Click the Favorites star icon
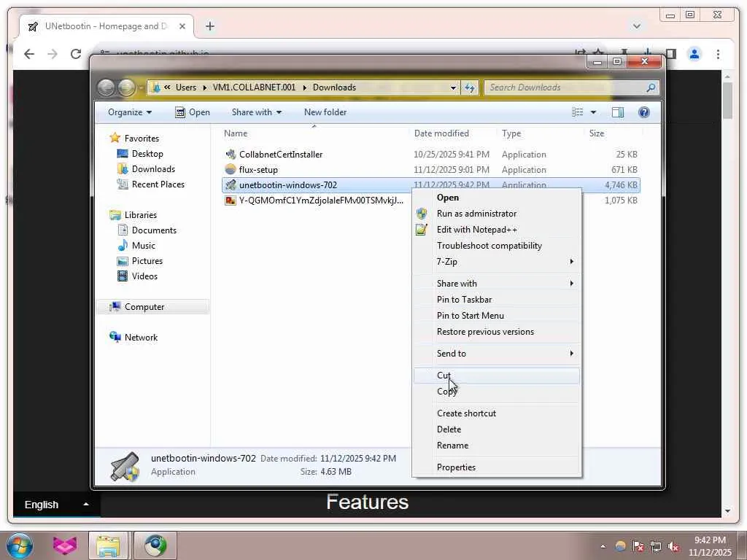This screenshot has height=560, width=747. (x=115, y=138)
